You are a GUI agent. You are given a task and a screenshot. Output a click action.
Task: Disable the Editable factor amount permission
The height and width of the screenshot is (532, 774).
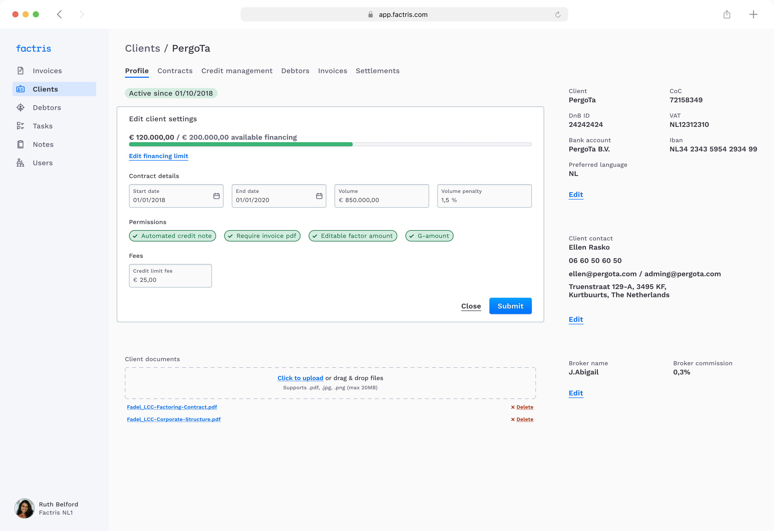pyautogui.click(x=352, y=236)
